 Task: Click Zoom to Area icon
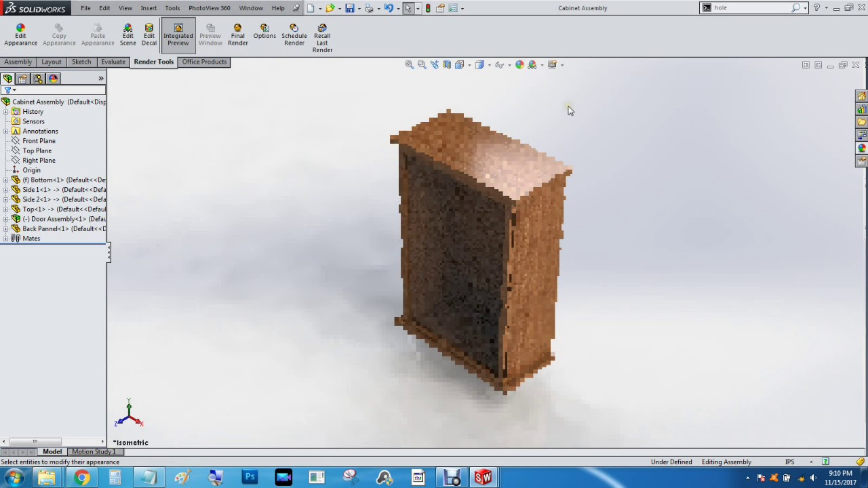422,64
